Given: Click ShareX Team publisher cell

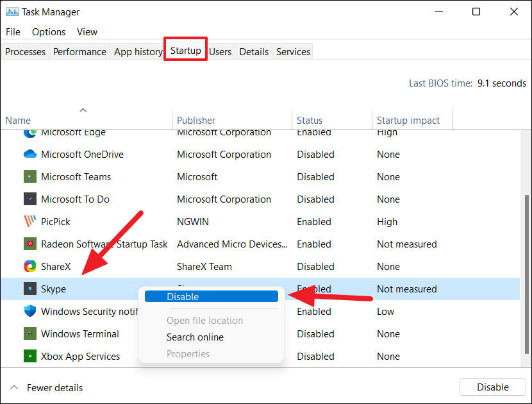Looking at the screenshot, I should tap(204, 266).
